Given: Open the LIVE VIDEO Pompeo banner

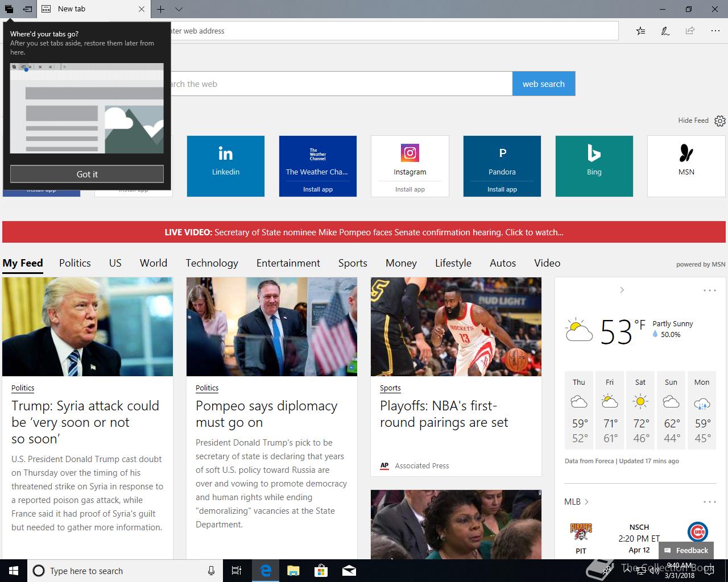Looking at the screenshot, I should (364, 232).
